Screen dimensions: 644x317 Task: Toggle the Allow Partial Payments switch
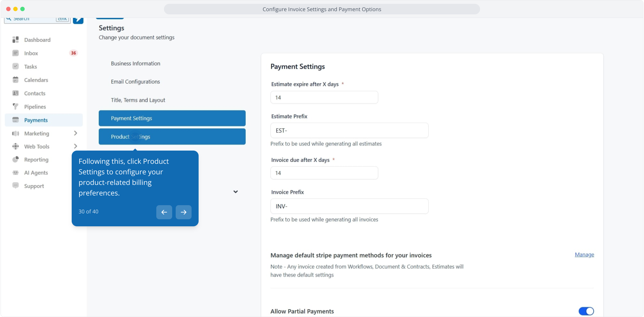[x=586, y=311]
